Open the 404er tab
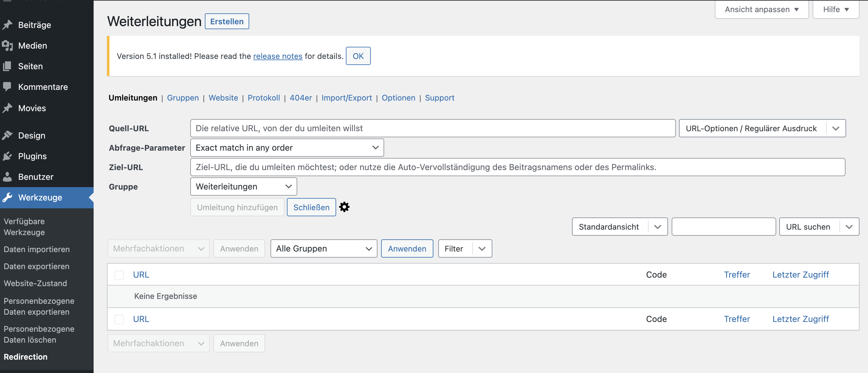Image resolution: width=868 pixels, height=373 pixels. (x=301, y=98)
